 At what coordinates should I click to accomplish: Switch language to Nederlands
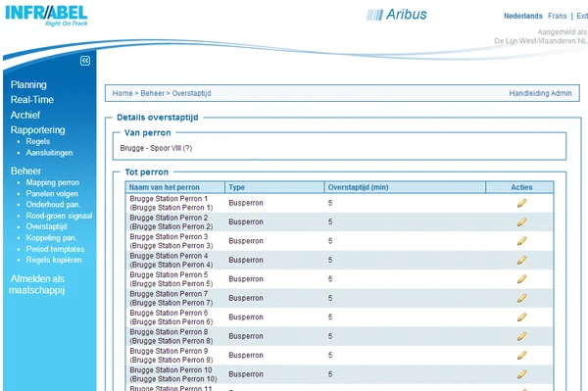522,16
